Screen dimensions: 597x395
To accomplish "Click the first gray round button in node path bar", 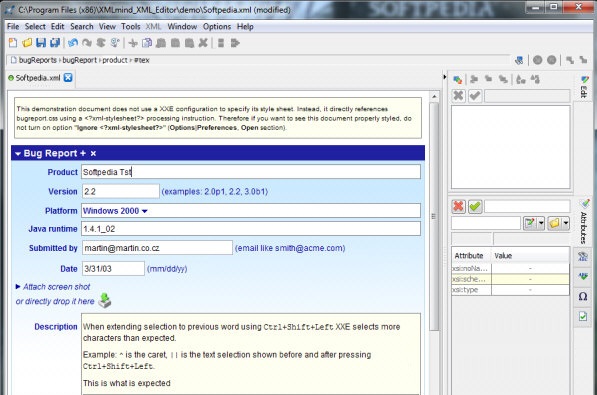I will 538,60.
